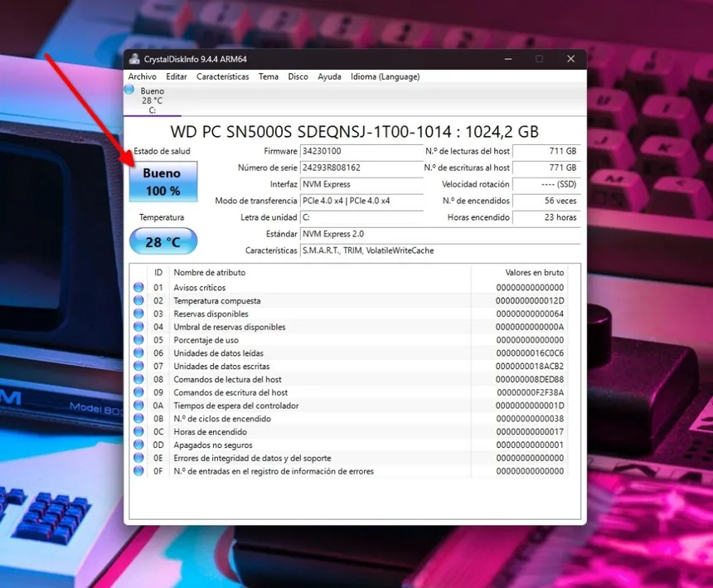Image resolution: width=713 pixels, height=588 pixels.
Task: Click raw value 0000000000012D
Action: (530, 300)
